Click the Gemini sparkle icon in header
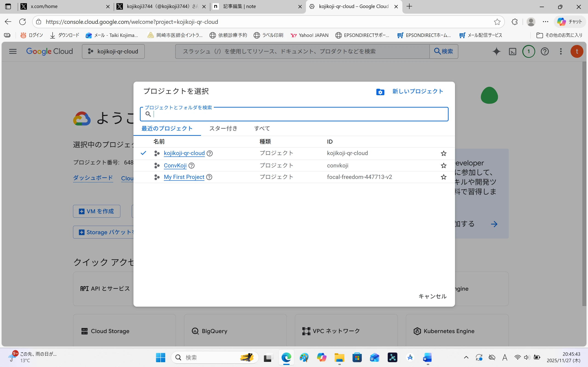Screen dimensions: 588x367 coord(496,51)
